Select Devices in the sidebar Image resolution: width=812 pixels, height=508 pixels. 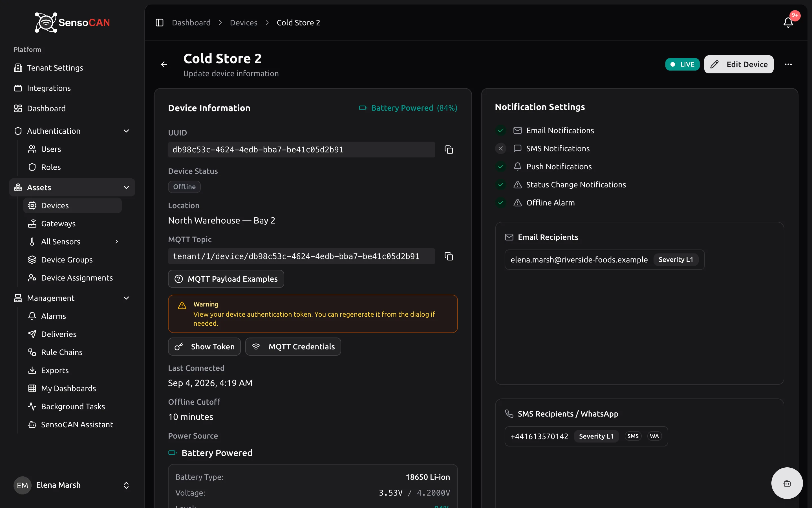point(72,206)
